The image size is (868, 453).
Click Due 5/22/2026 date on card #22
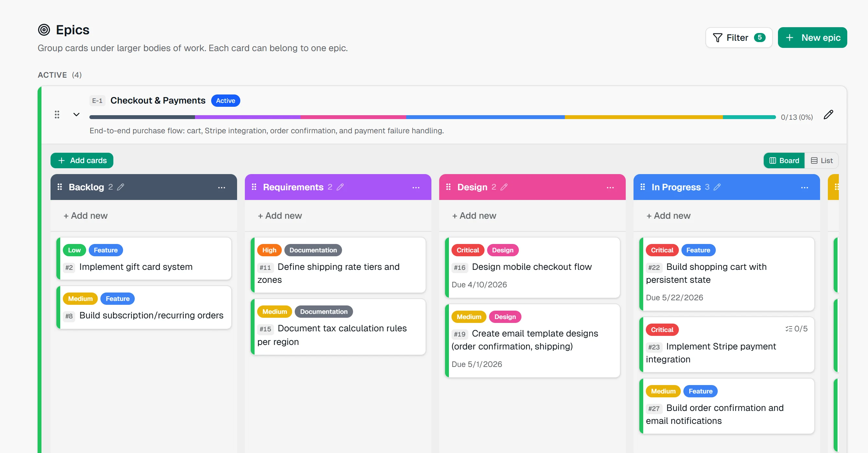(674, 298)
